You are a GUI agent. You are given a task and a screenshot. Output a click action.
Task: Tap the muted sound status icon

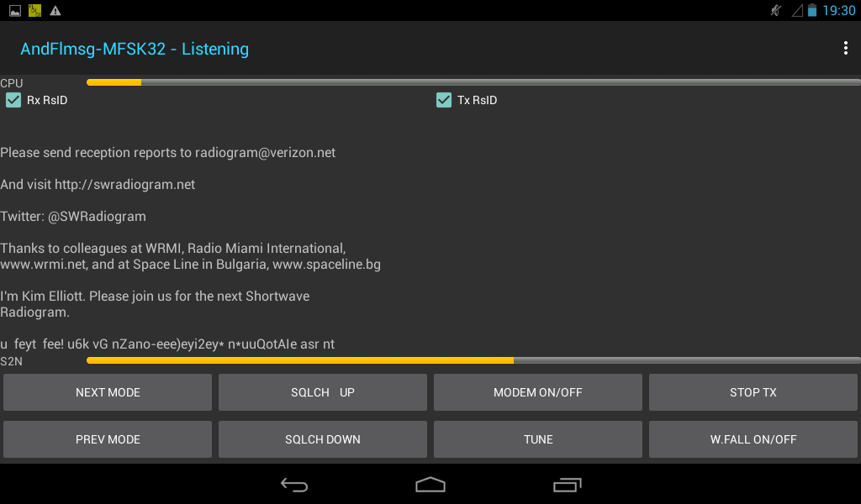(x=775, y=10)
